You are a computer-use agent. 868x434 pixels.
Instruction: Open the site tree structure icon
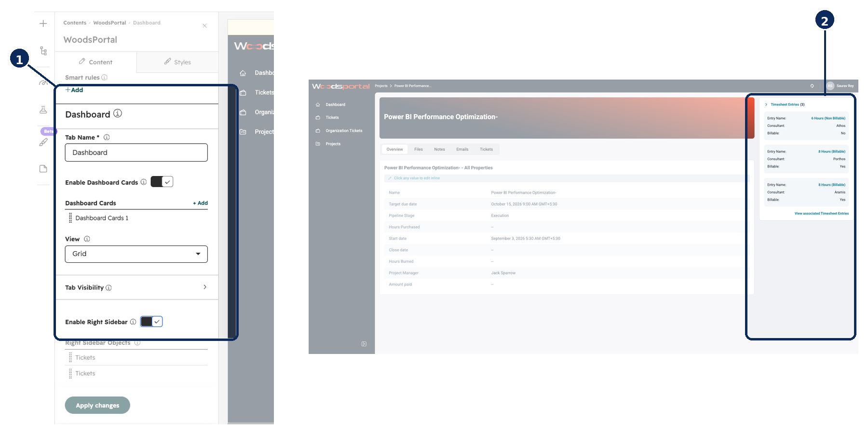point(43,51)
